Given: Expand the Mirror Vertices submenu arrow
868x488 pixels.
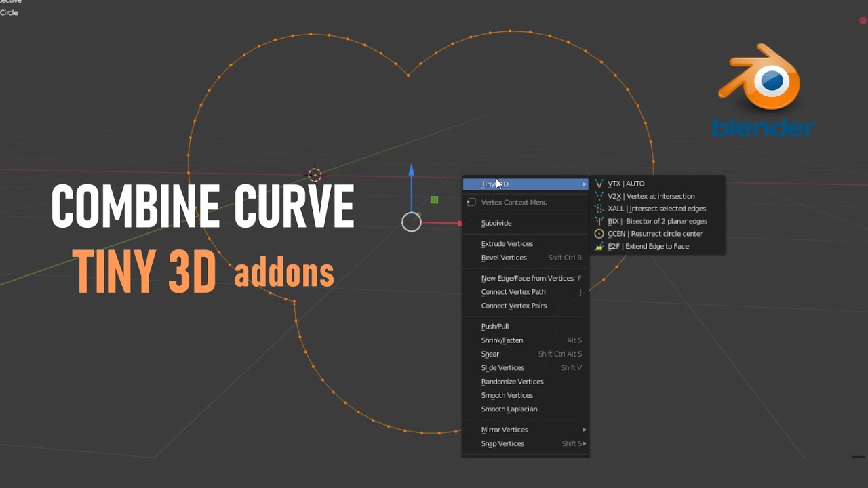Looking at the screenshot, I should (x=585, y=430).
